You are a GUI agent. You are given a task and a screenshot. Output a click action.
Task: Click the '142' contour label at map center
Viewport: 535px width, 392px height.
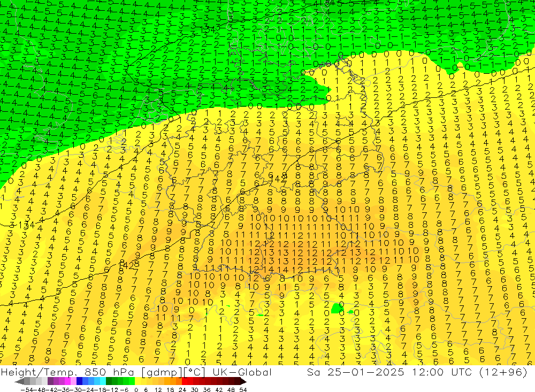coord(278,179)
